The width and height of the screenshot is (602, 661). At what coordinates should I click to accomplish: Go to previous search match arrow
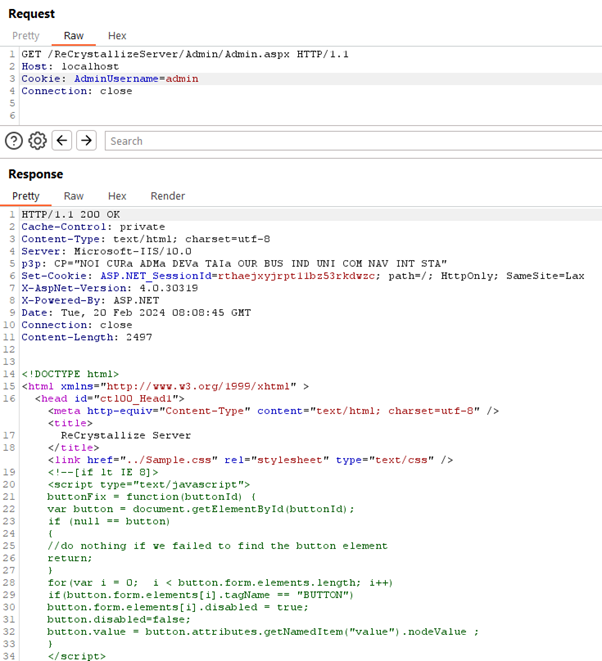pyautogui.click(x=62, y=141)
